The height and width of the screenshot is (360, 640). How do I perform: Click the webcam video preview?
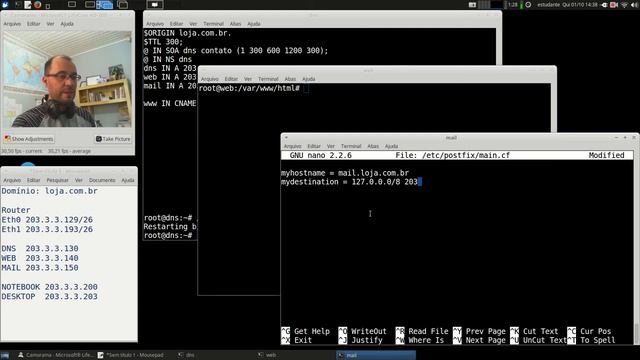click(x=67, y=79)
